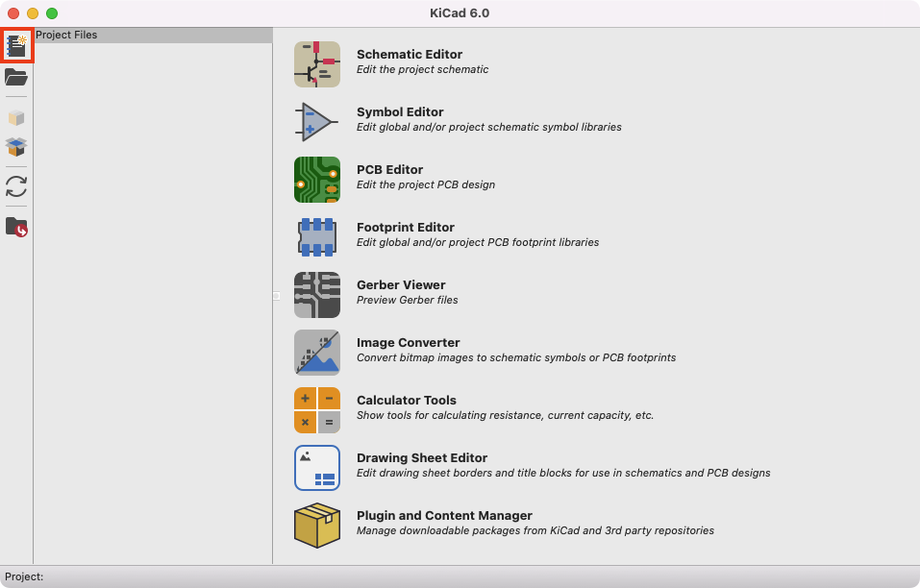The height and width of the screenshot is (588, 920).
Task: Click 'Edit the project schematic' description
Action: [422, 69]
